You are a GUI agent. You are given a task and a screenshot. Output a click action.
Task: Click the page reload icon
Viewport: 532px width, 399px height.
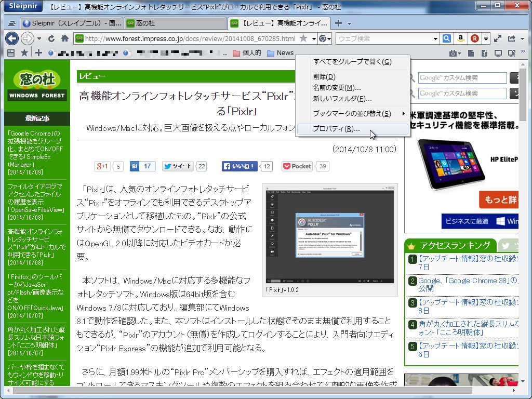tap(50, 38)
